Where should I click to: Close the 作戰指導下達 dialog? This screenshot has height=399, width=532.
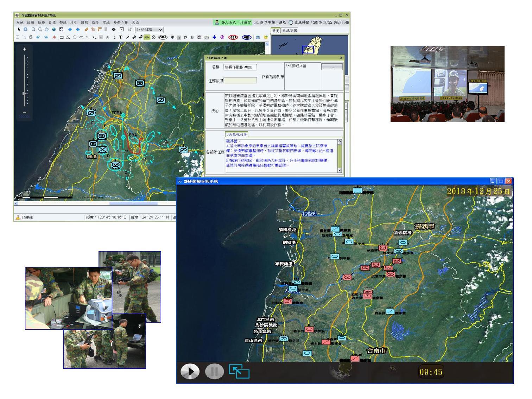pyautogui.click(x=341, y=58)
